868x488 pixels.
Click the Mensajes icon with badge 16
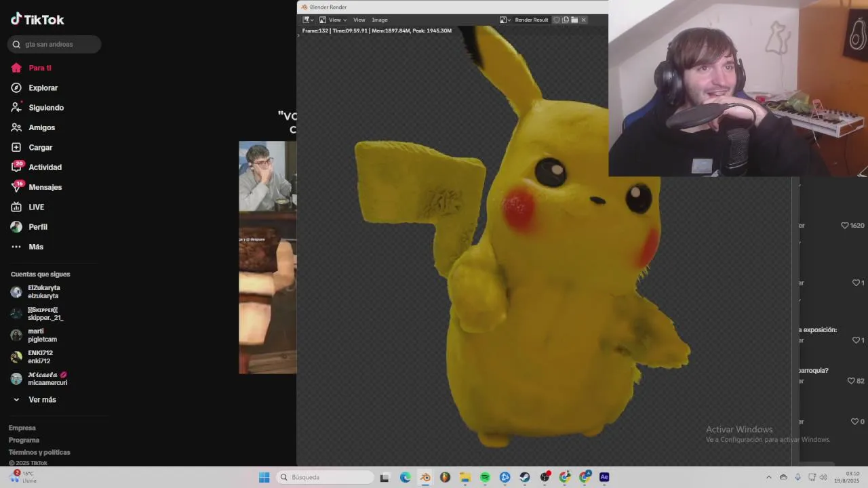click(x=17, y=186)
